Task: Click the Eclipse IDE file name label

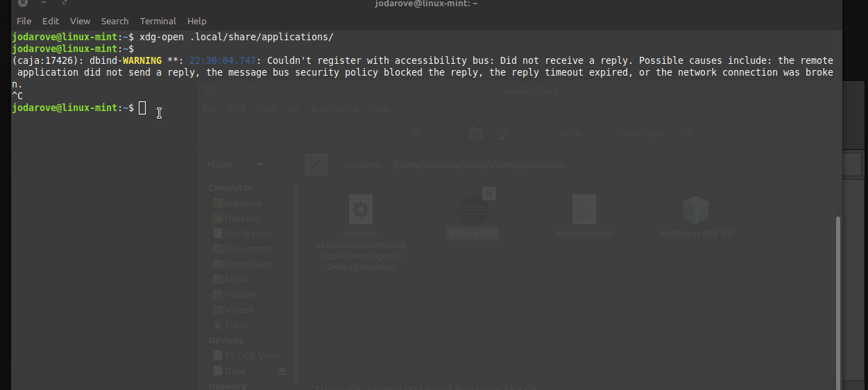Action: tap(472, 234)
